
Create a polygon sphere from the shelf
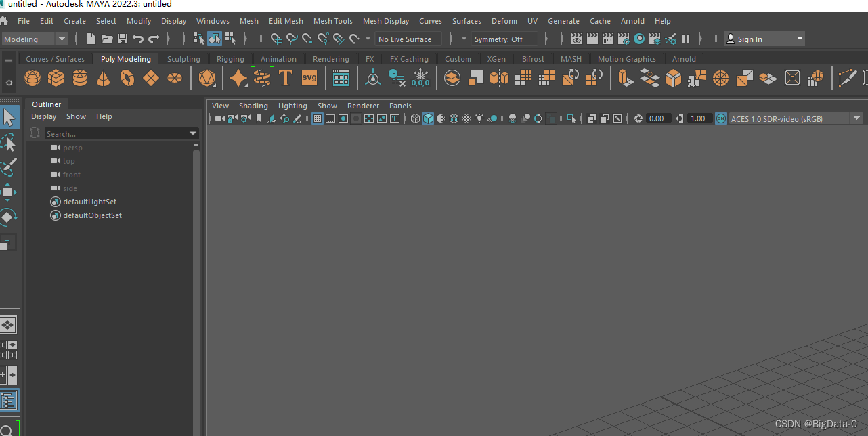coord(32,79)
